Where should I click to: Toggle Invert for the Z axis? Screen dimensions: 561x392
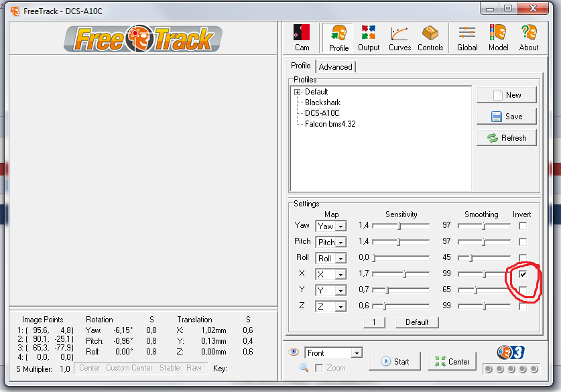pos(523,306)
